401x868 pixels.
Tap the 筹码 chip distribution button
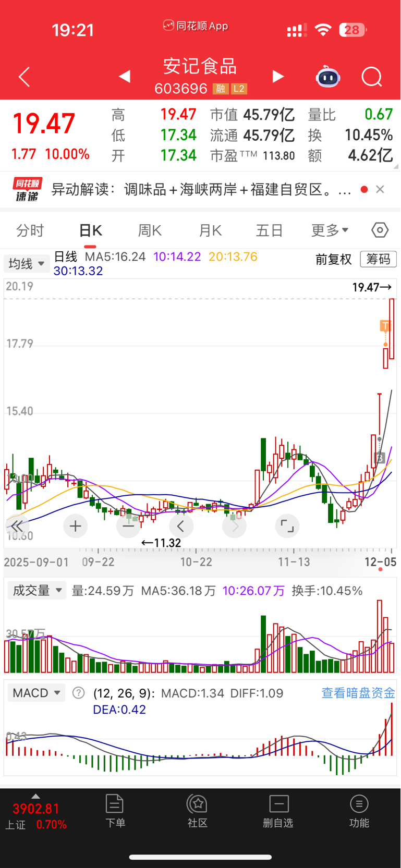pos(379,259)
